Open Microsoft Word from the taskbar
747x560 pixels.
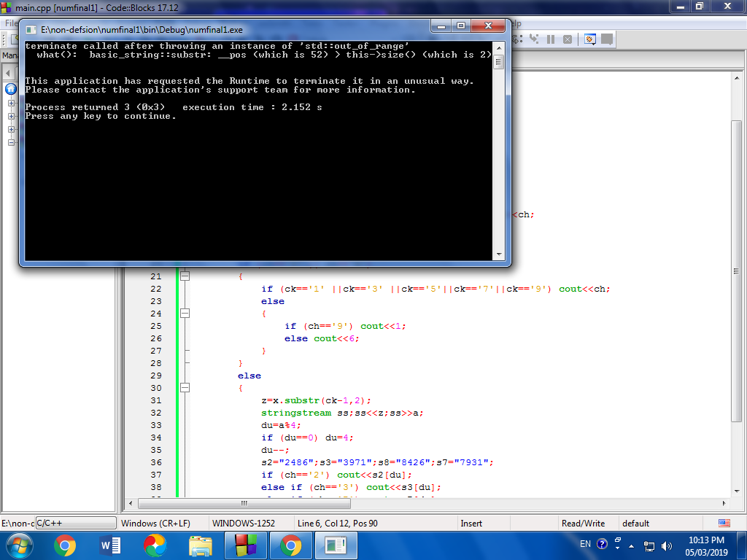click(x=109, y=545)
